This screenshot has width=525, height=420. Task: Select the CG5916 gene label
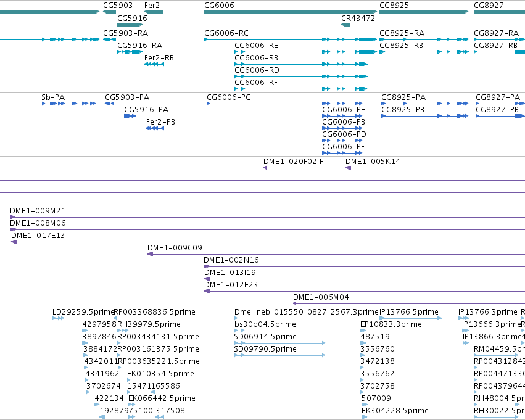click(132, 18)
